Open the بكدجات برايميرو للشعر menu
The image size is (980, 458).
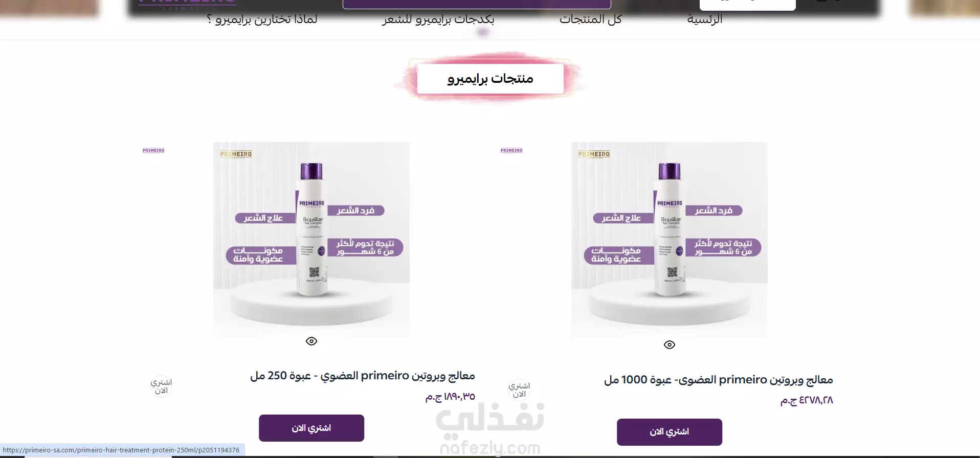click(x=438, y=19)
